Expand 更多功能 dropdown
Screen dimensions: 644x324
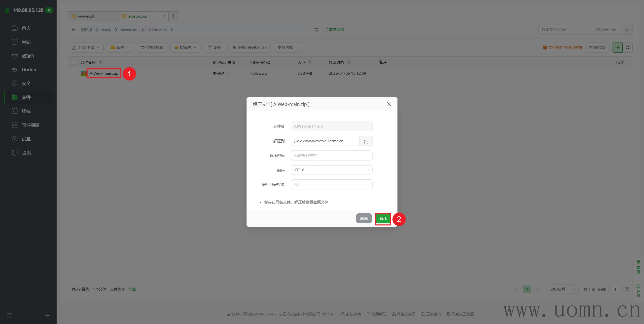(x=288, y=48)
